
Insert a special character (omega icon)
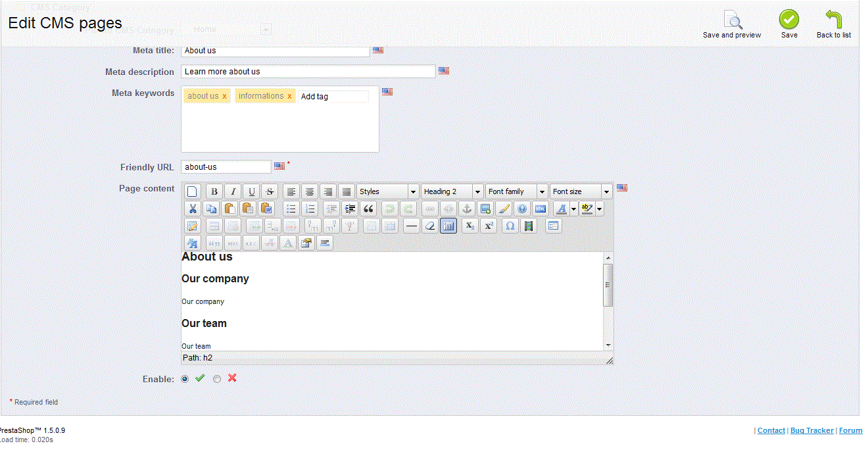click(510, 226)
